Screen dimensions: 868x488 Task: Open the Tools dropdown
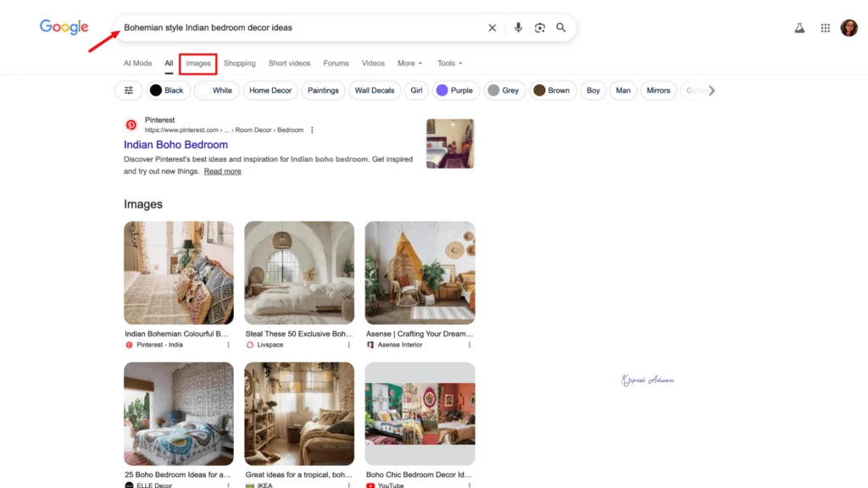pos(449,63)
